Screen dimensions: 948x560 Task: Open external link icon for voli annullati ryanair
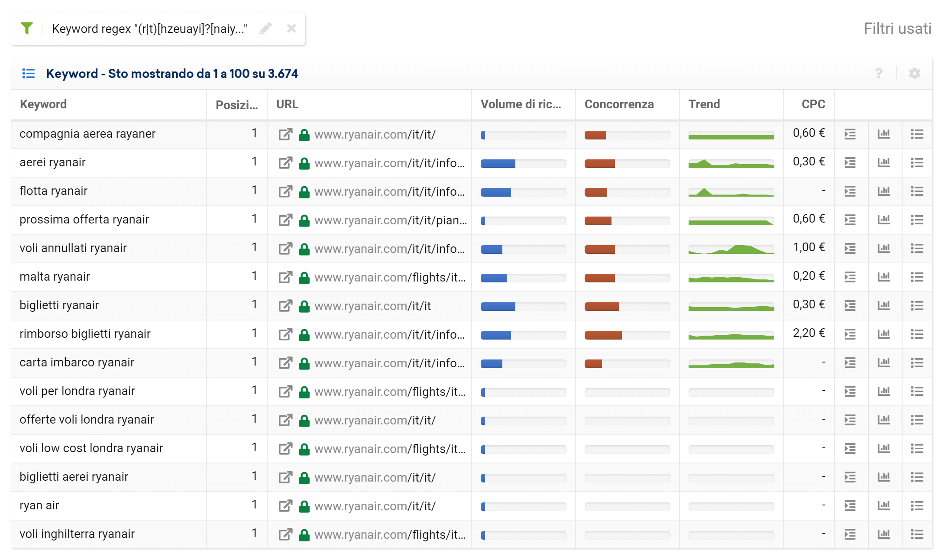tap(285, 249)
